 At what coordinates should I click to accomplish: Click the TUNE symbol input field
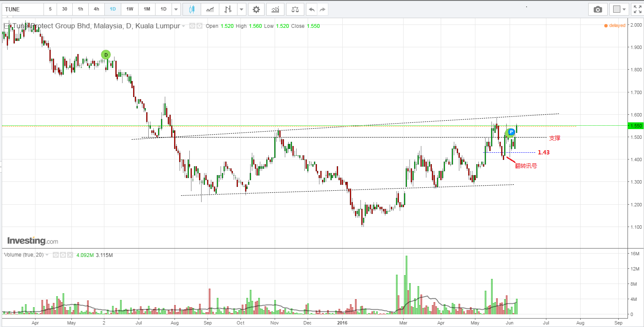click(x=22, y=9)
